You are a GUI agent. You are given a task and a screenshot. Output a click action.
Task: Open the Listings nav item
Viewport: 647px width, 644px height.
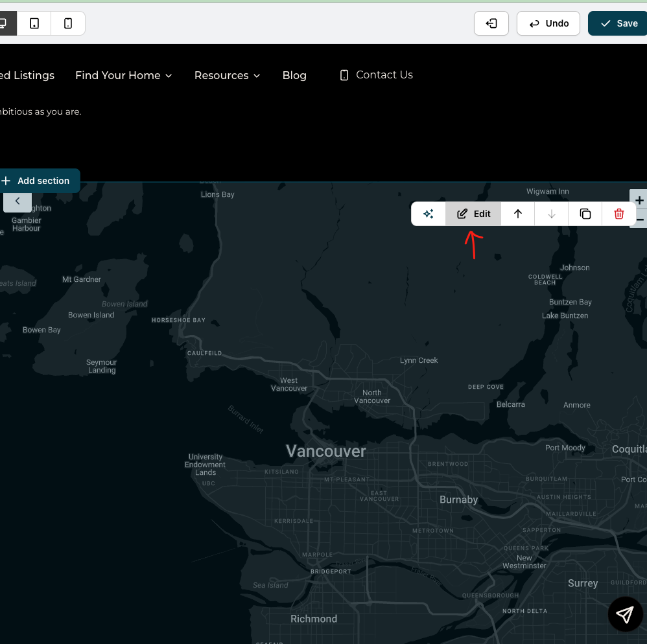[x=27, y=75]
